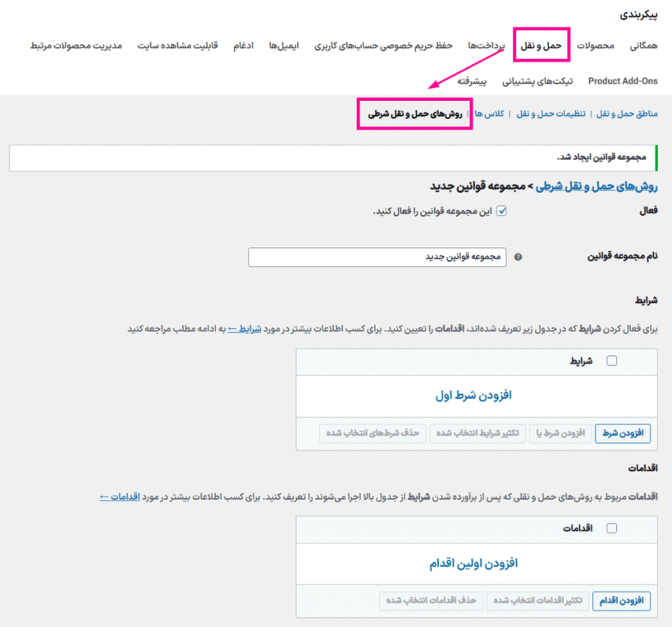Open the اقدامات documentation link
The height and width of the screenshot is (627, 672).
(x=120, y=497)
